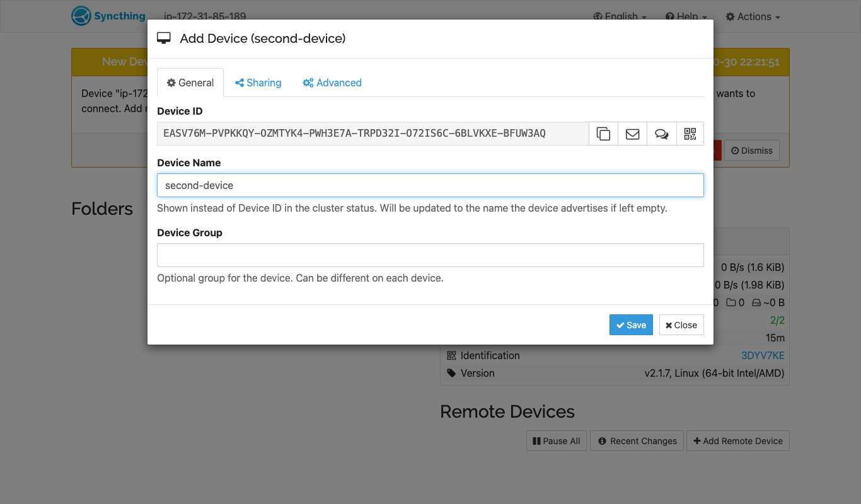This screenshot has height=504, width=861.
Task: Open Recent Changes
Action: [x=638, y=441]
